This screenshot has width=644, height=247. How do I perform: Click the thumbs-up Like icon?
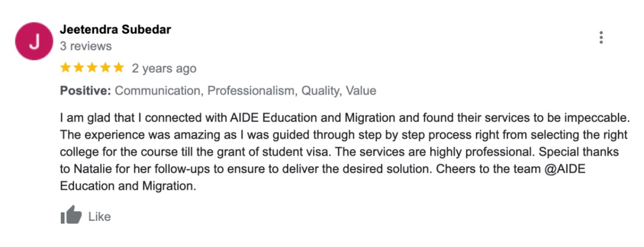[71, 215]
